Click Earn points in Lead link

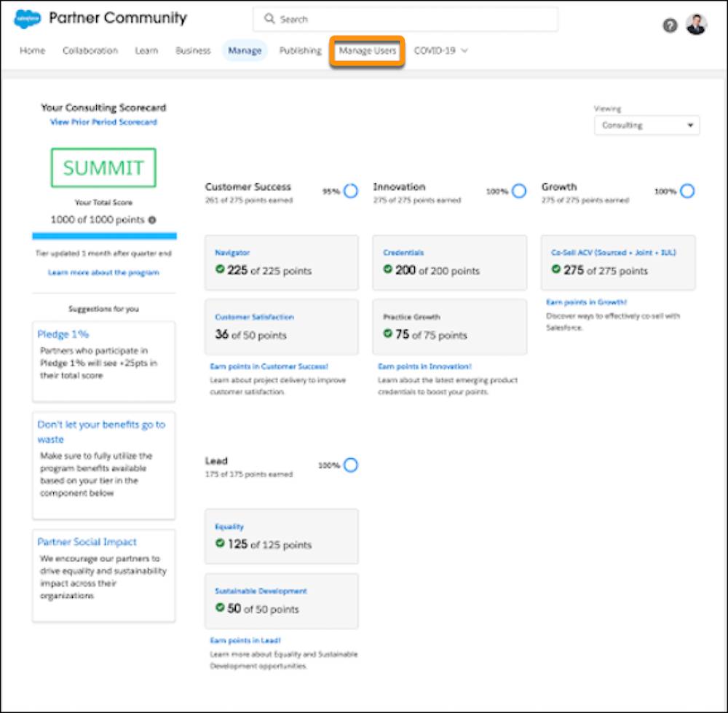pos(245,641)
